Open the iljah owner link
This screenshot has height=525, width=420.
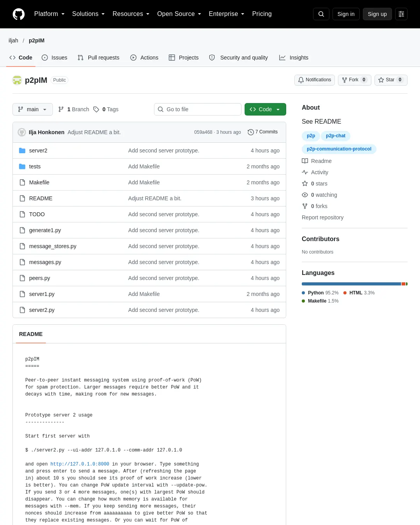coord(13,40)
